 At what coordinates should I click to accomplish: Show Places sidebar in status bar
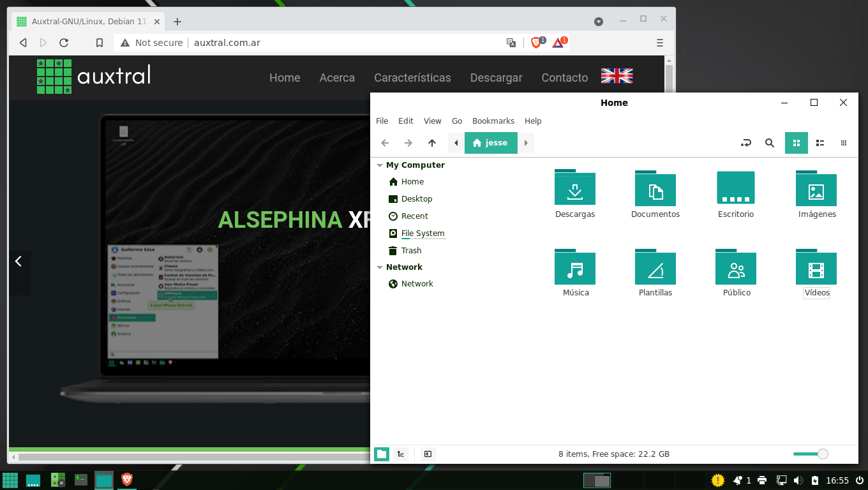click(x=382, y=454)
